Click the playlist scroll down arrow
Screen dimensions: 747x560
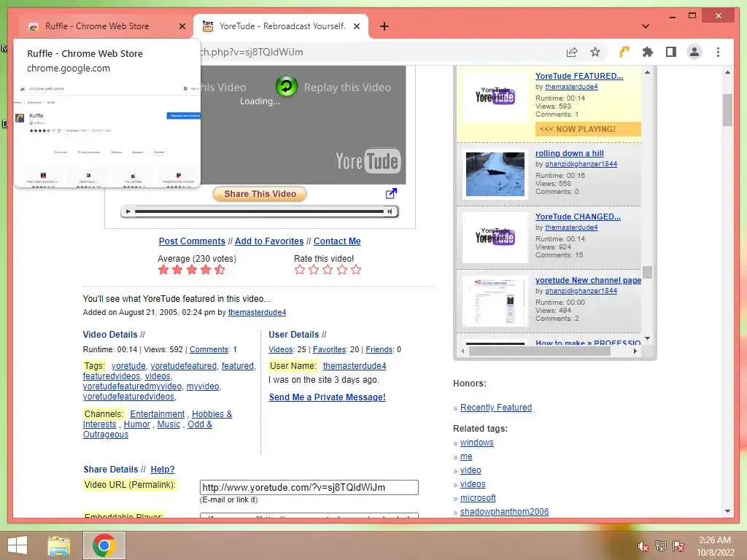coord(648,338)
